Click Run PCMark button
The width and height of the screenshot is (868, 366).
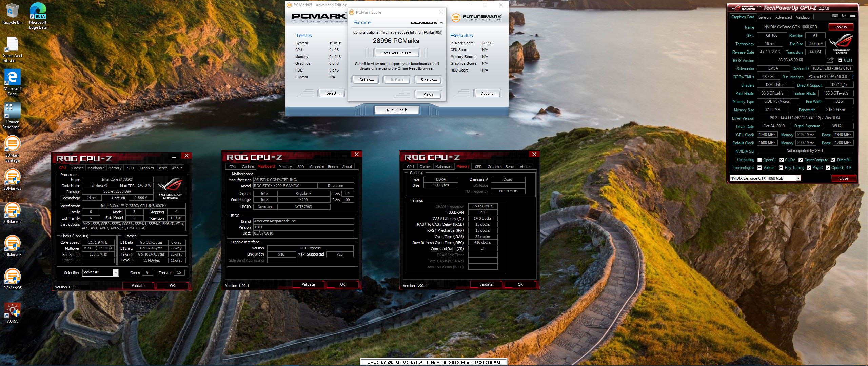pos(397,110)
